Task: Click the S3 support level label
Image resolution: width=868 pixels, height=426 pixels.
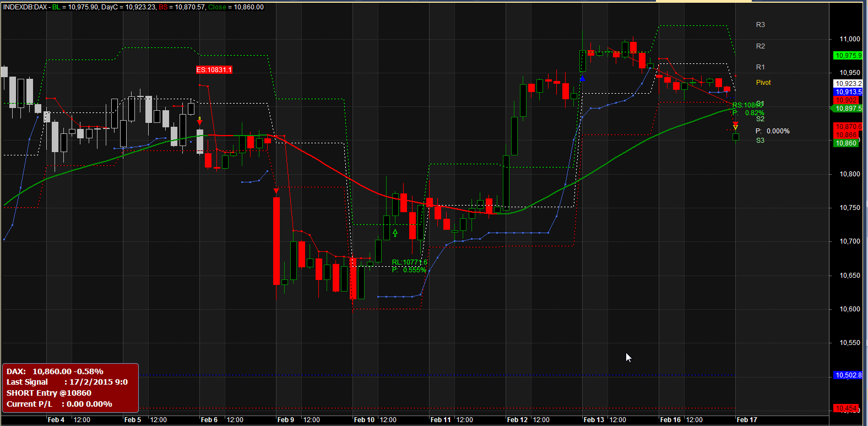Action: (x=760, y=141)
